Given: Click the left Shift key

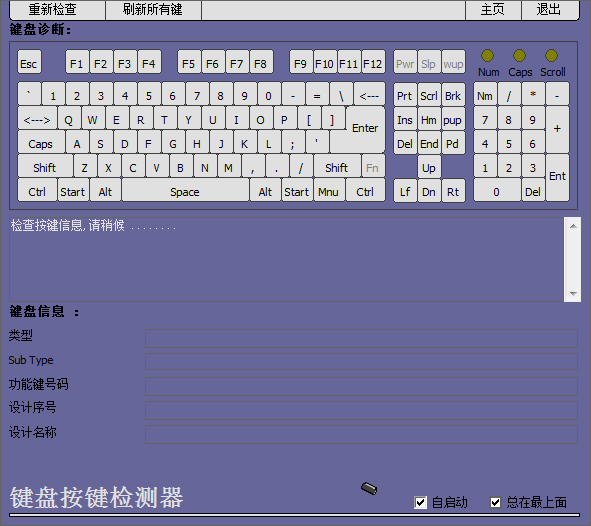Looking at the screenshot, I should [45, 166].
